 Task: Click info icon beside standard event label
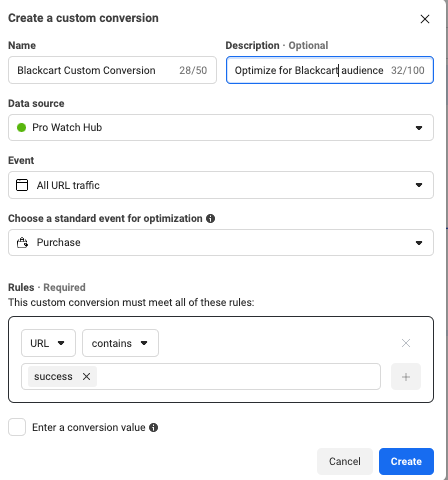click(210, 218)
